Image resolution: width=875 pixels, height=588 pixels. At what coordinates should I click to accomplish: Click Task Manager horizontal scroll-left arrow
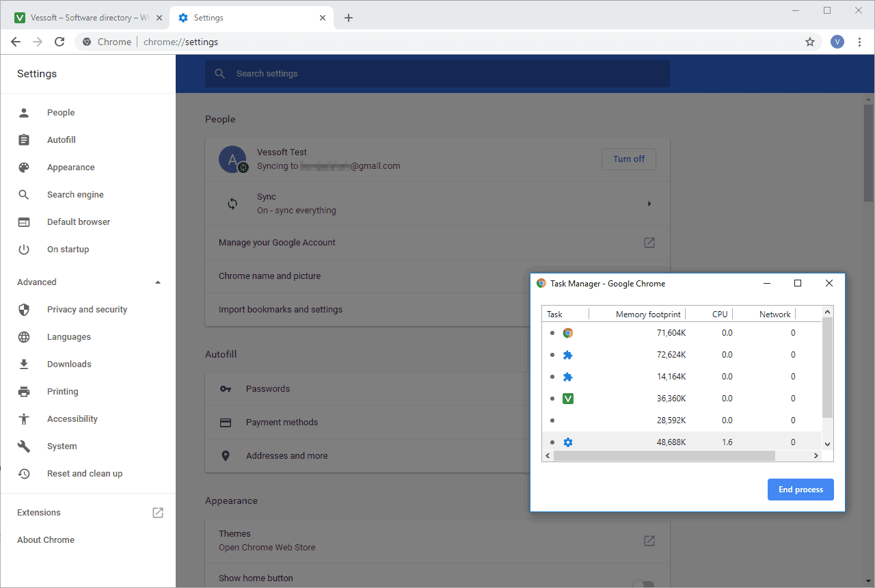coord(548,456)
